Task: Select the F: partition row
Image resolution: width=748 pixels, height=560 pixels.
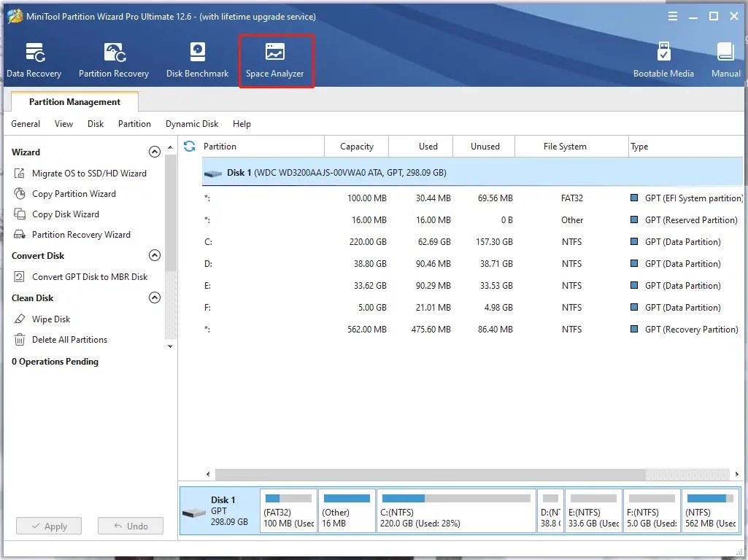Action: 472,308
